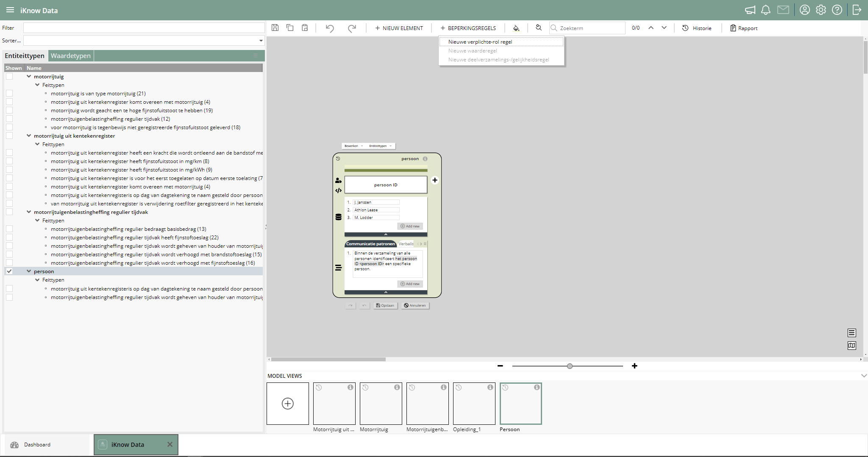Viewport: 868px width, 457px height.
Task: Open the hamburger menu next to iKnow Data
Action: click(10, 10)
